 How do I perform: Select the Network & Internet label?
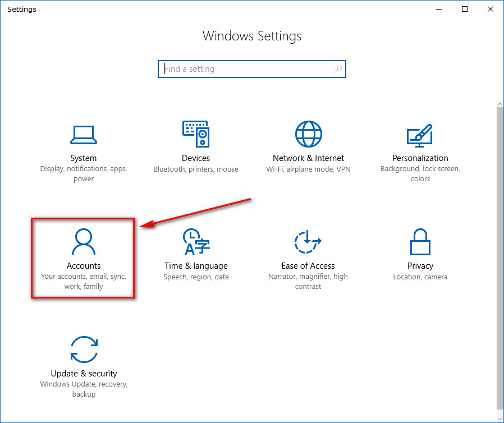(308, 158)
